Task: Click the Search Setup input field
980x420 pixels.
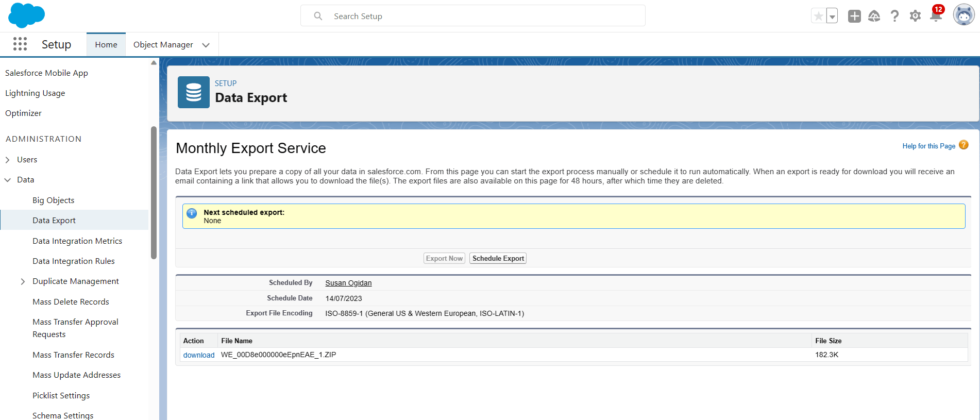Action: [x=473, y=16]
